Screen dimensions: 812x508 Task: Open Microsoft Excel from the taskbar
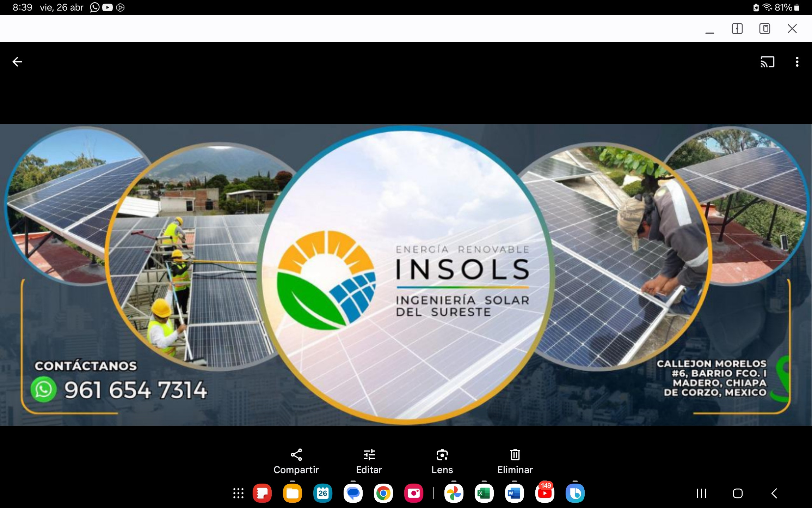[484, 493]
